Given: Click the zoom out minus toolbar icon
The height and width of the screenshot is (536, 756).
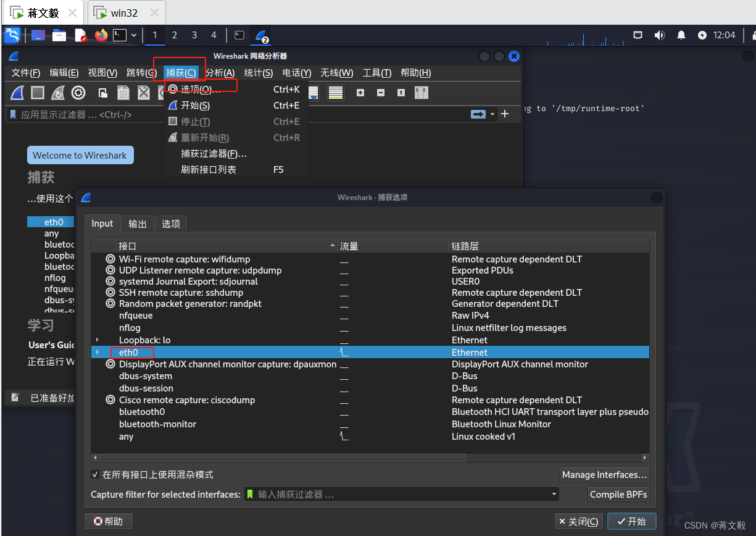Looking at the screenshot, I should point(381,93).
